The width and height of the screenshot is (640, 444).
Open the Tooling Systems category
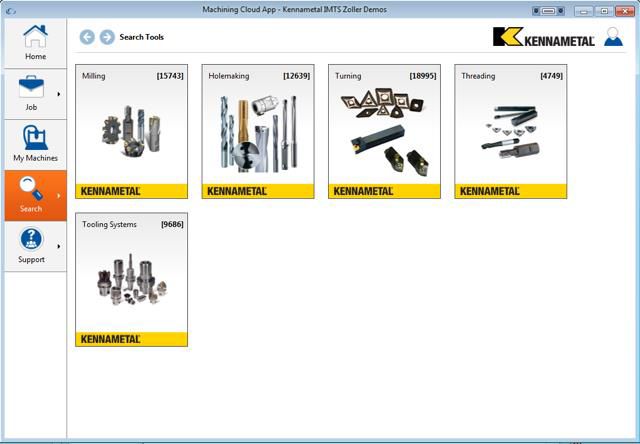tap(131, 279)
